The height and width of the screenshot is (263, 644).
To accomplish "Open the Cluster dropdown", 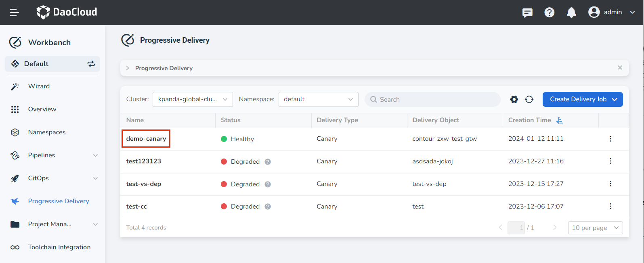I will [193, 99].
